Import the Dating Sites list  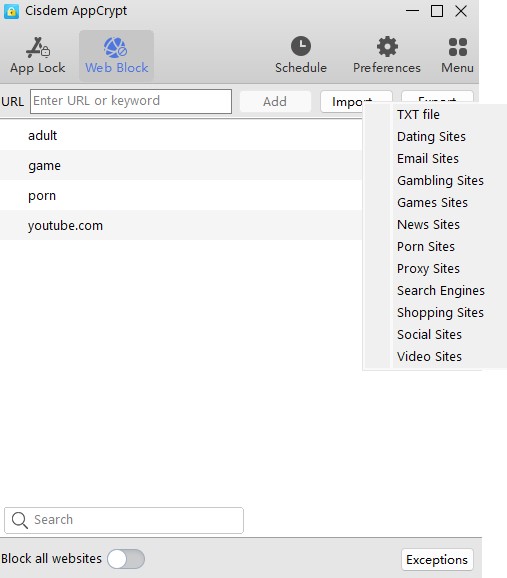pyautogui.click(x=431, y=137)
